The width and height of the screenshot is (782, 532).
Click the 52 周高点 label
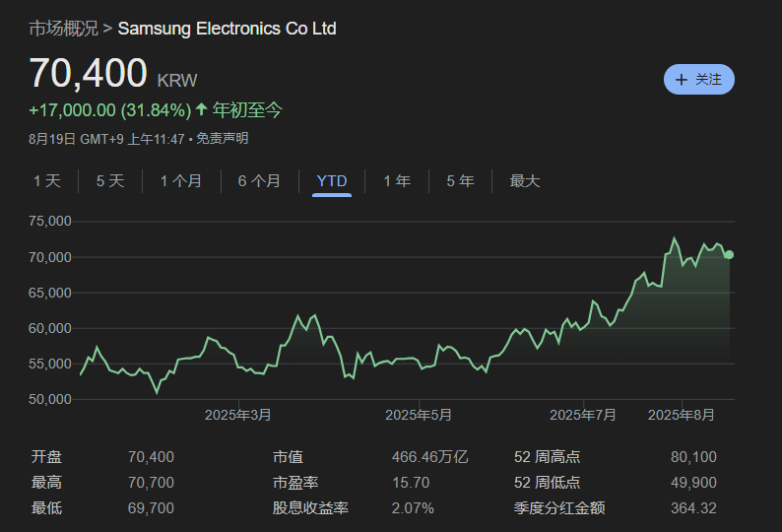(548, 457)
